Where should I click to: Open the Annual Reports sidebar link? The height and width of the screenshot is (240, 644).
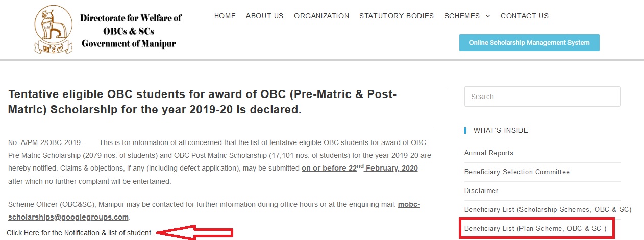pyautogui.click(x=489, y=153)
